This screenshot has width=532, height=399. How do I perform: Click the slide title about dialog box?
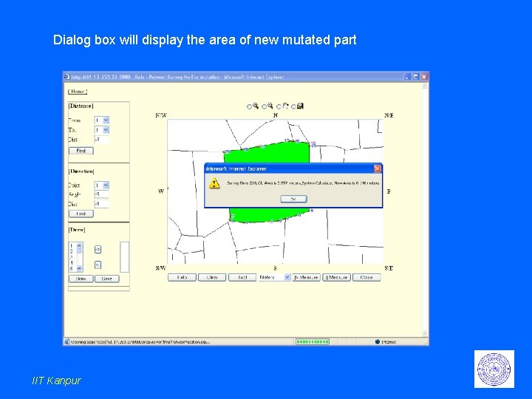[205, 40]
